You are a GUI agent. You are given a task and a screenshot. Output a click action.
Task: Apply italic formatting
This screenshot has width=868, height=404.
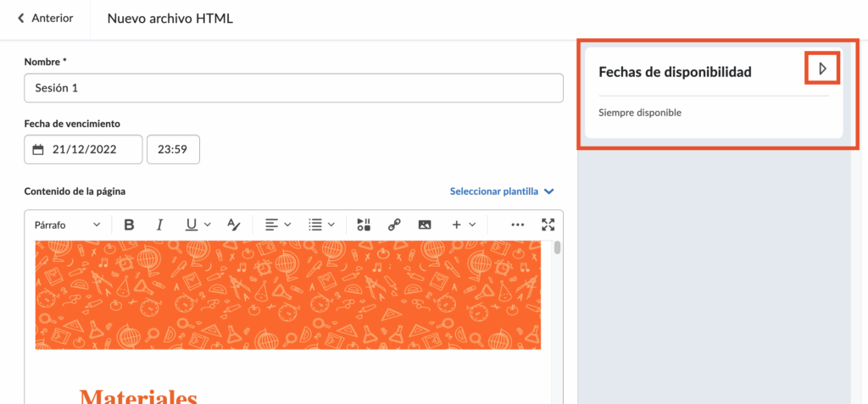click(159, 224)
